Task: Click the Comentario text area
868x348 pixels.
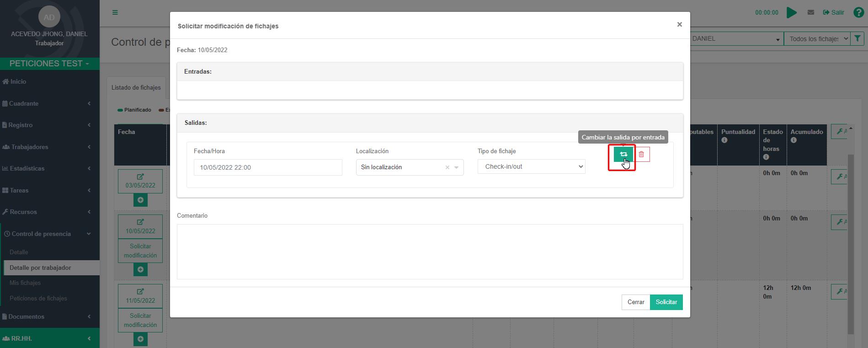Action: [430, 252]
